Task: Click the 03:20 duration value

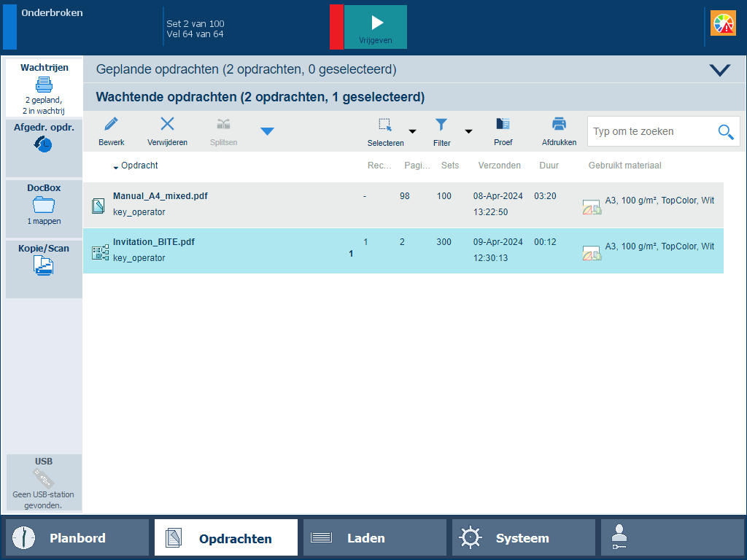Action: pos(545,196)
